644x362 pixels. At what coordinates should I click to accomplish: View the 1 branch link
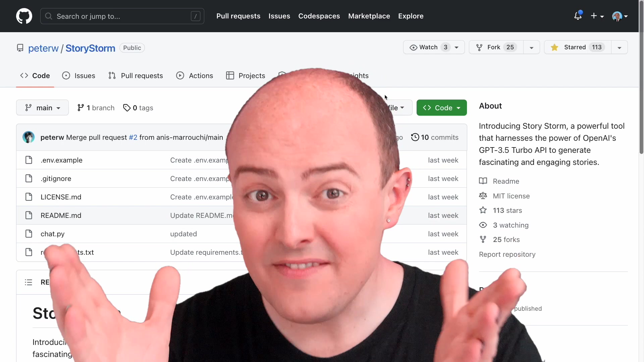[96, 108]
